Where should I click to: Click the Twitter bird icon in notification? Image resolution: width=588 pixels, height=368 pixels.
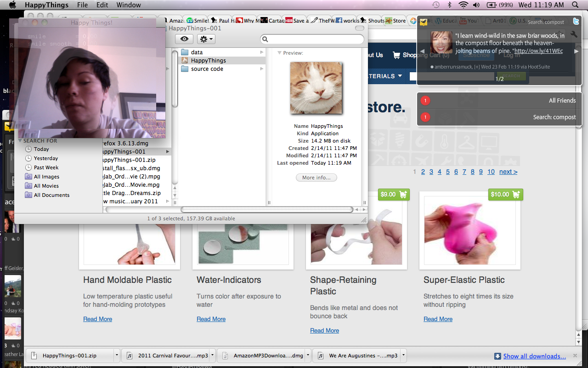[576, 22]
